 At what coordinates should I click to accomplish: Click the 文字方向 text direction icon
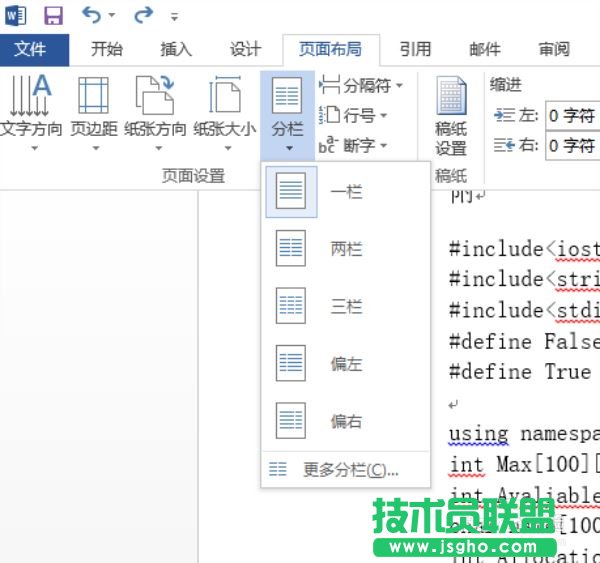click(31, 96)
